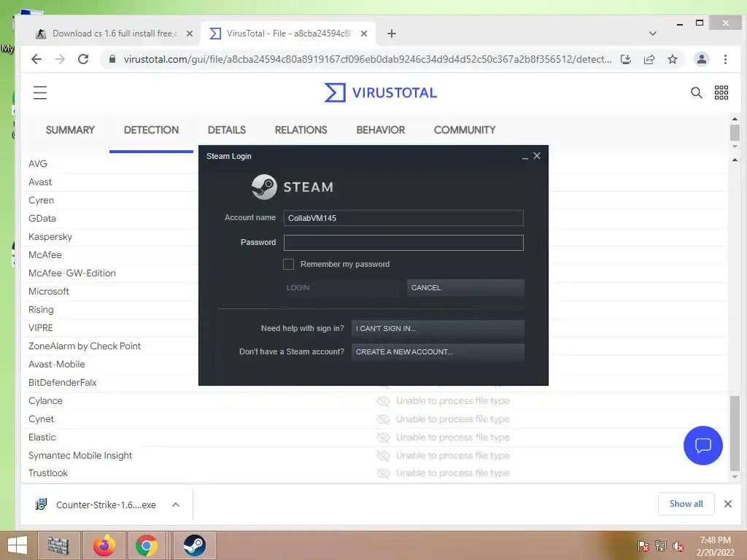This screenshot has width=747, height=560.
Task: Click the address bar URL
Action: pos(368,59)
